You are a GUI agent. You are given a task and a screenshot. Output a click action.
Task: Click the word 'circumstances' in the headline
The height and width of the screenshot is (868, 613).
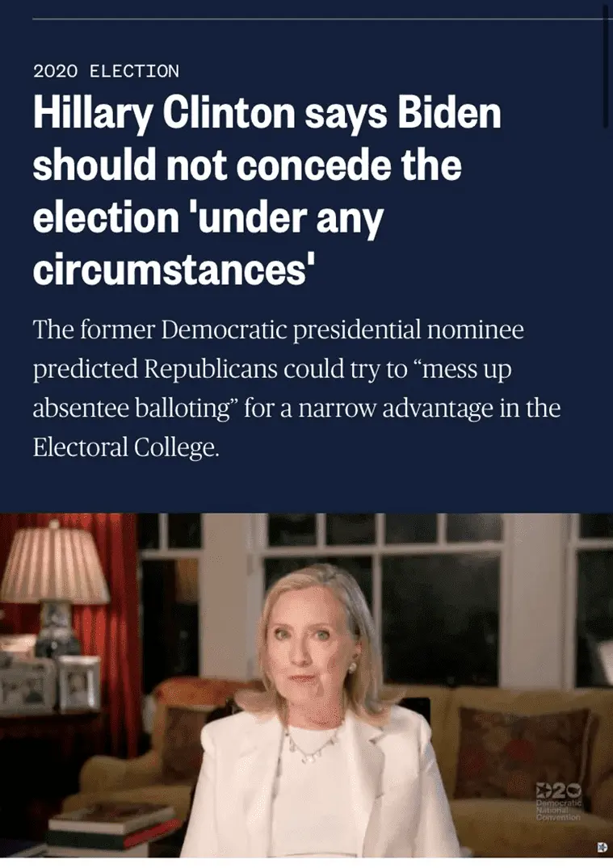click(169, 270)
